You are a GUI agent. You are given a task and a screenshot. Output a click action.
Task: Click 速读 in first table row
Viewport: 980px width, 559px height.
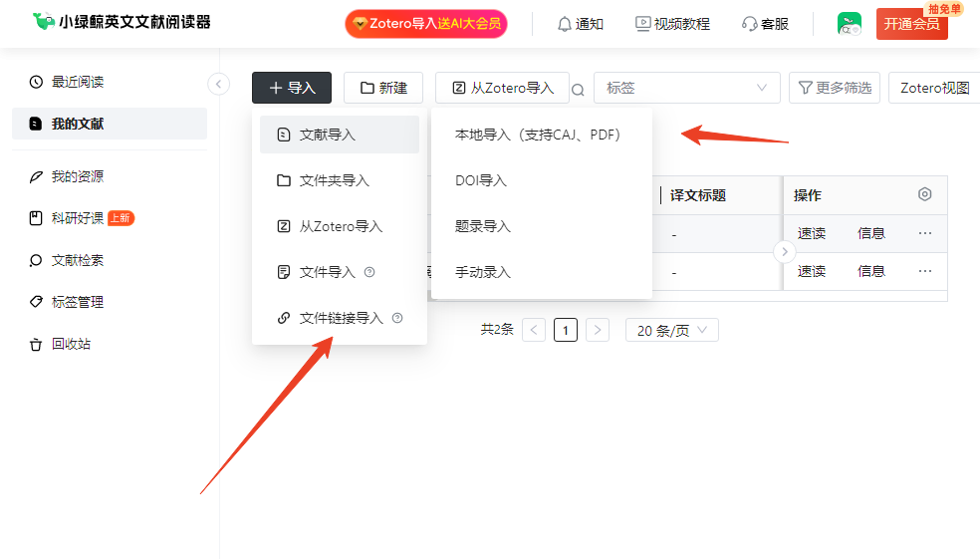[812, 233]
